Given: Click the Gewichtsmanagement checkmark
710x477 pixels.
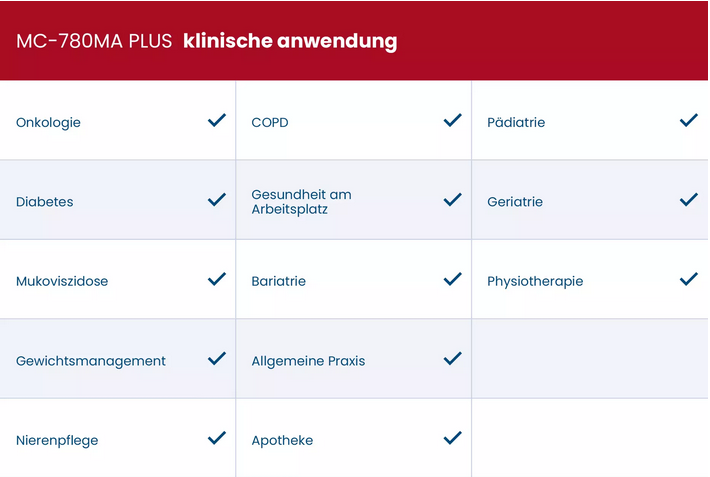Looking at the screenshot, I should [x=217, y=358].
